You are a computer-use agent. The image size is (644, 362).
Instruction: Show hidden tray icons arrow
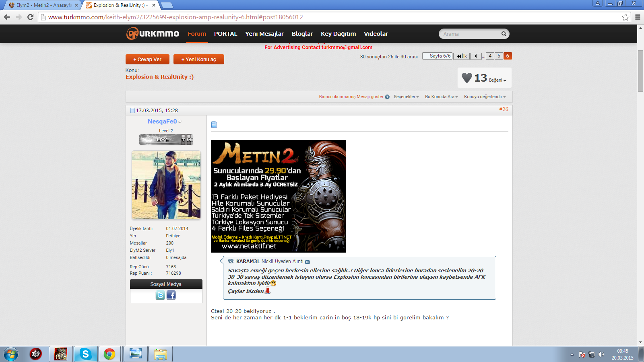(572, 354)
